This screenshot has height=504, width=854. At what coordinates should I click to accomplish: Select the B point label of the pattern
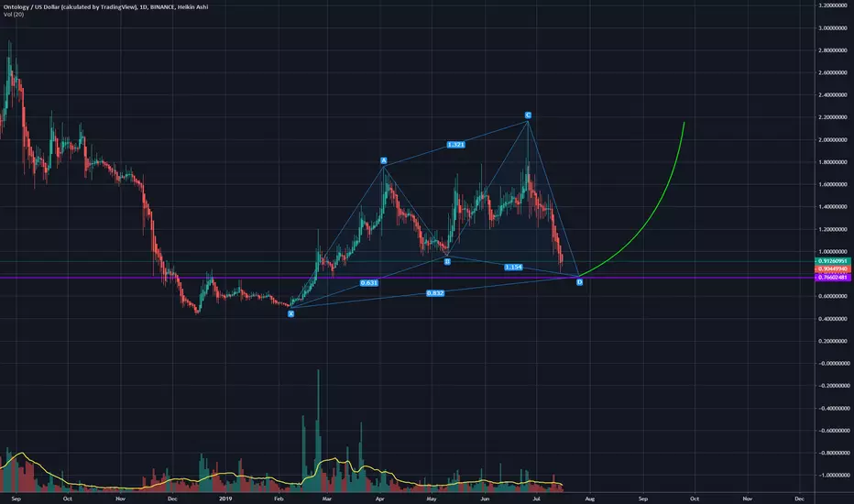click(447, 261)
